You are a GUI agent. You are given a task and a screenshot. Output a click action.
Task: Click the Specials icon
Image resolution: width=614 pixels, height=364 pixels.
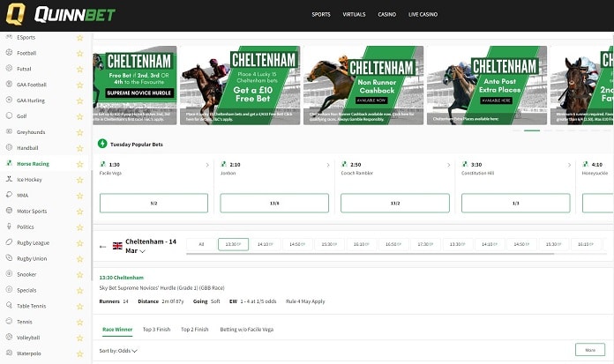pyautogui.click(x=9, y=290)
